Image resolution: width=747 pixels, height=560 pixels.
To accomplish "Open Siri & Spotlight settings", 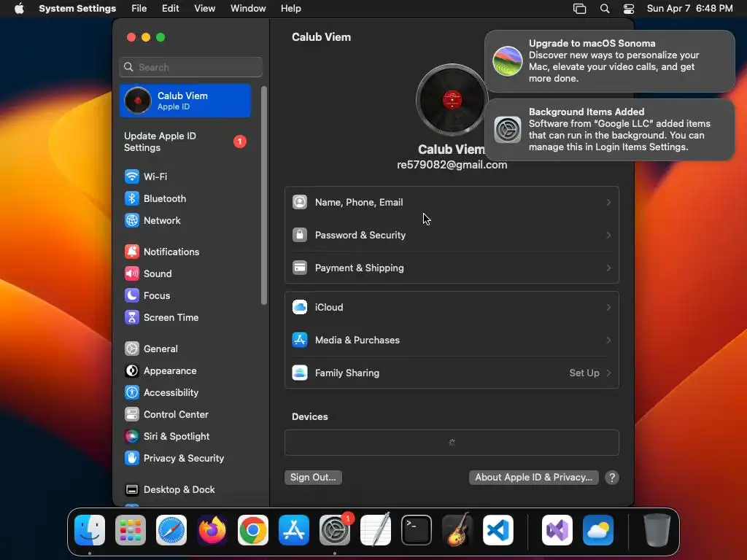I will pyautogui.click(x=167, y=437).
